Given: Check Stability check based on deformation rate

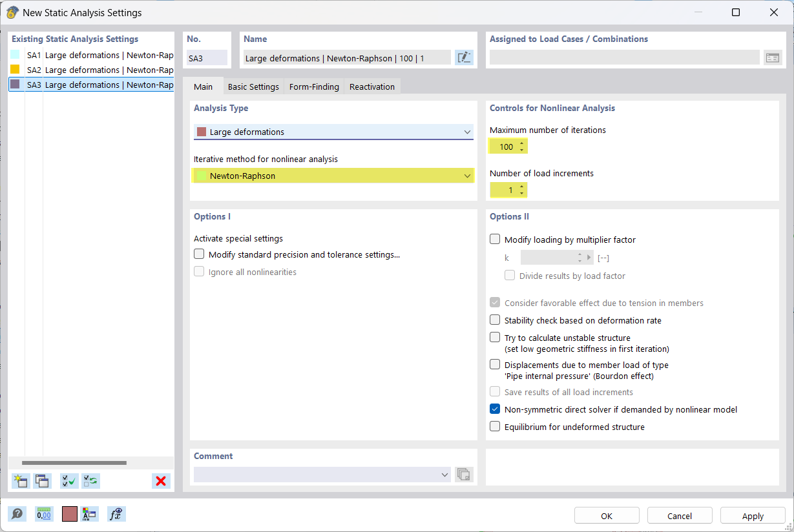Looking at the screenshot, I should tap(495, 320).
